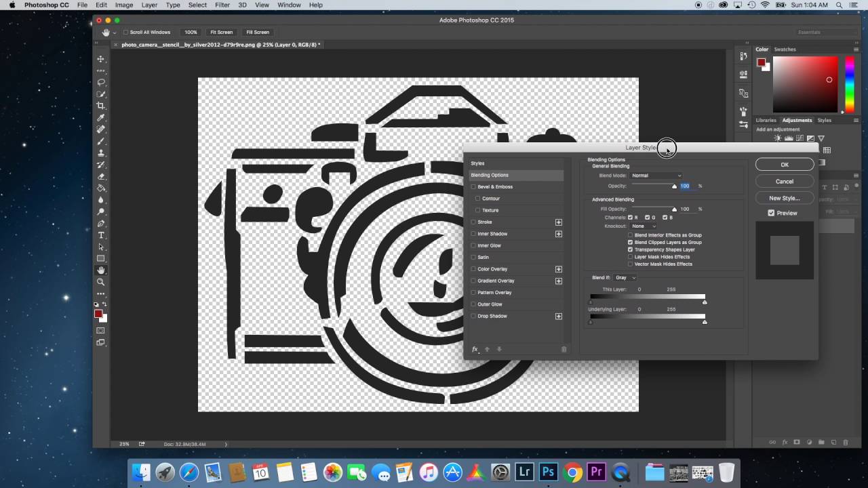This screenshot has height=488, width=868.
Task: Switch to the Swatches tab
Action: coord(785,49)
